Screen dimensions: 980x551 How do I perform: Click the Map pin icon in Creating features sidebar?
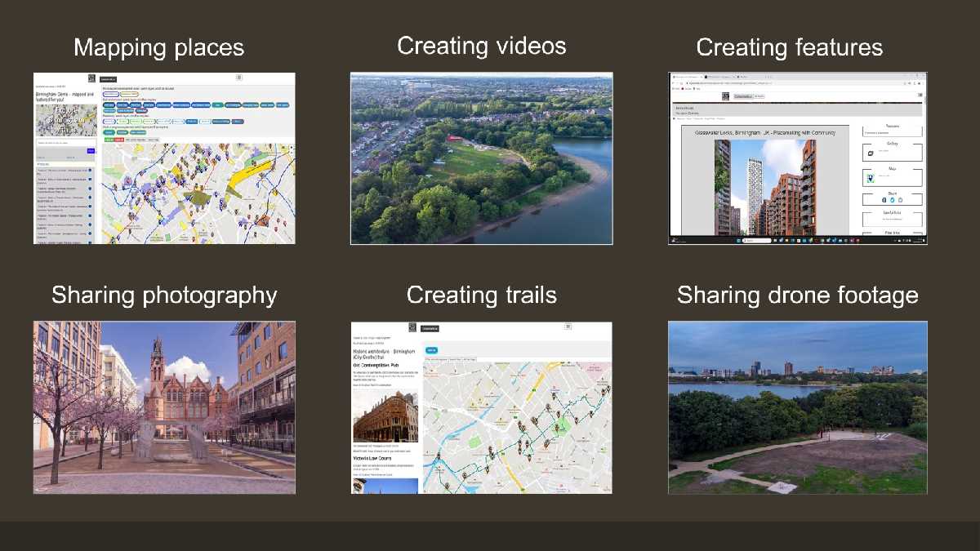coord(871,178)
